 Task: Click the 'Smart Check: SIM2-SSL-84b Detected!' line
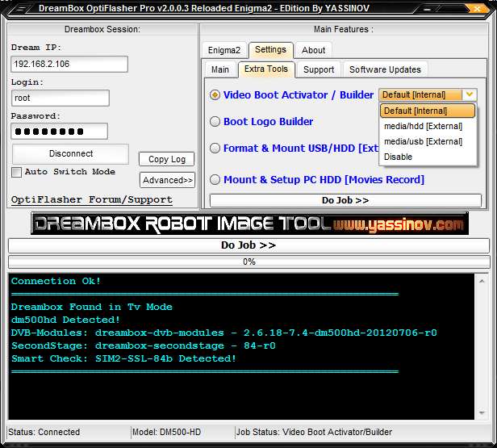123,358
